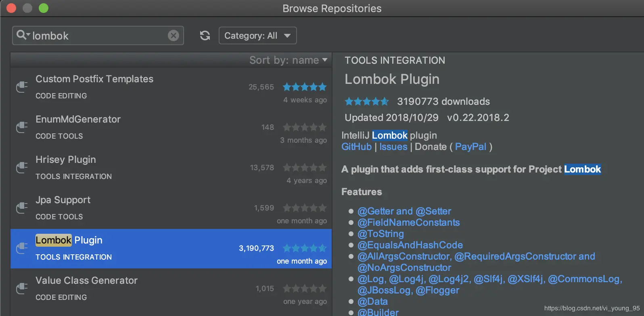Viewport: 644px width, 316px height.
Task: Open the GitHub link
Action: click(x=356, y=147)
